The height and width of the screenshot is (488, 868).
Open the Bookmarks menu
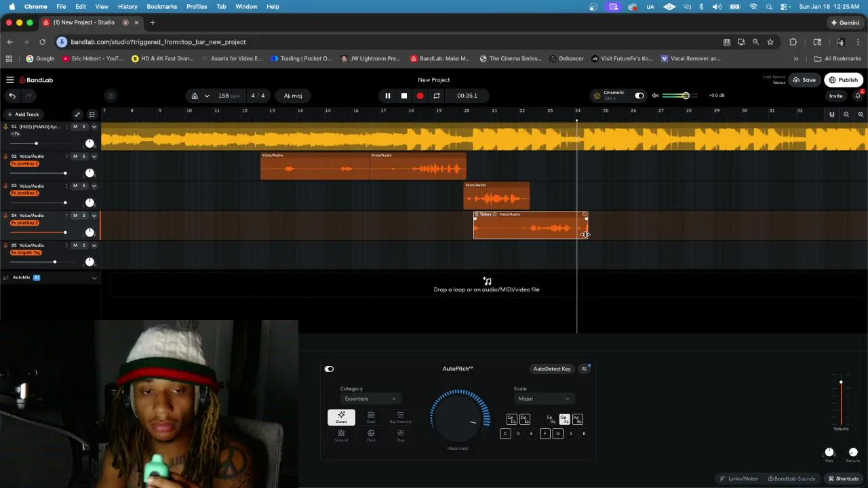[162, 6]
